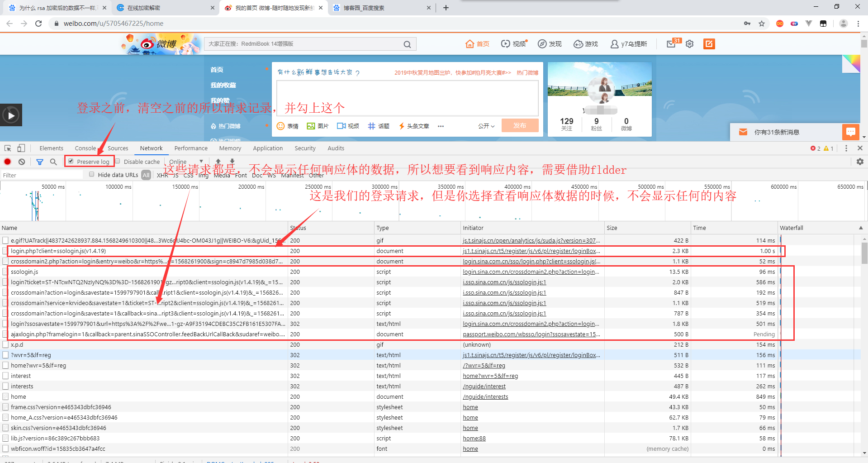The width and height of the screenshot is (868, 463).
Task: Check the interests row checkbox
Action: tap(5, 386)
